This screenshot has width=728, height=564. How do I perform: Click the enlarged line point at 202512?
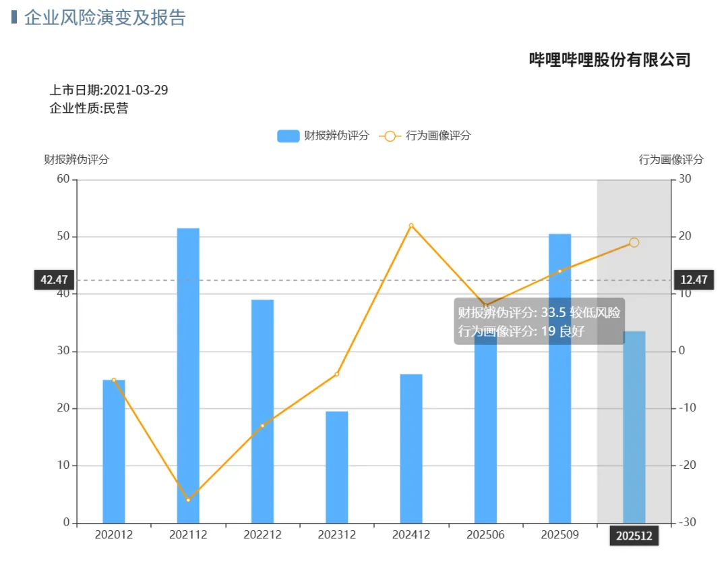(x=634, y=242)
